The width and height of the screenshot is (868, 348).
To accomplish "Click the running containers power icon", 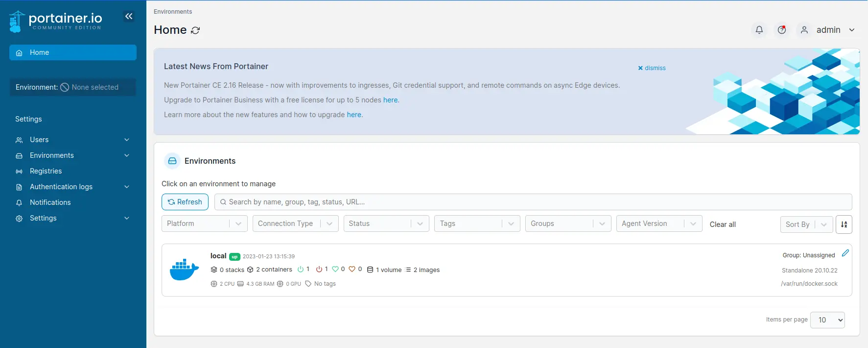I will point(301,269).
